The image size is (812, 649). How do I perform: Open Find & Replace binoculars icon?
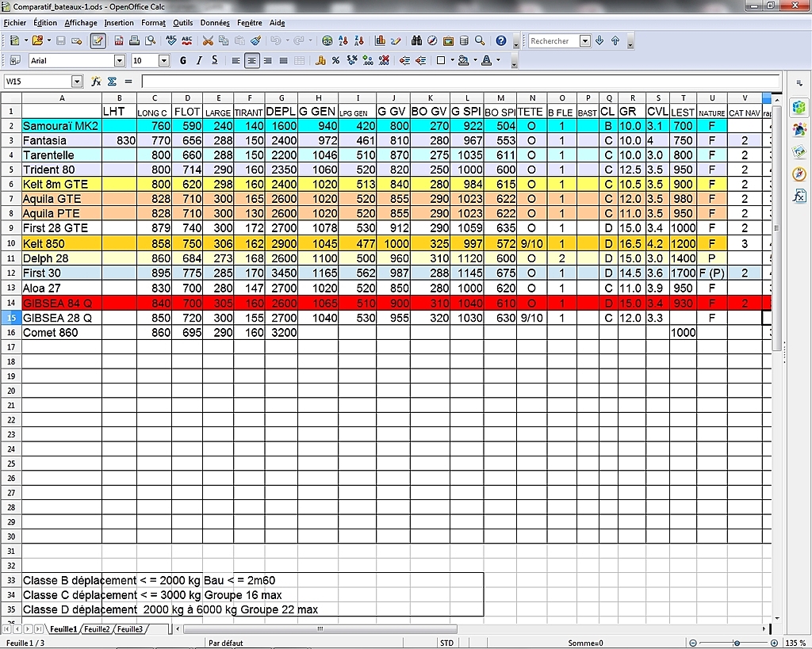click(416, 40)
